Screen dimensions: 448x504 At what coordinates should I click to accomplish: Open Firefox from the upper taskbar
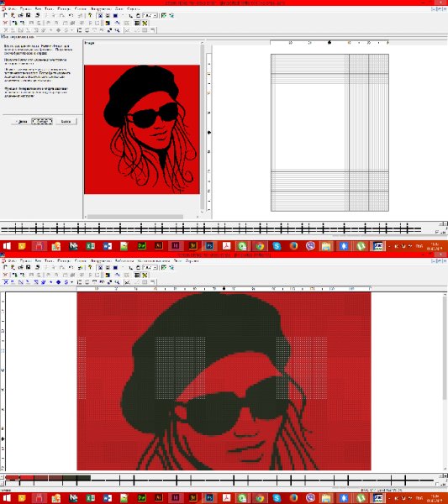click(293, 246)
